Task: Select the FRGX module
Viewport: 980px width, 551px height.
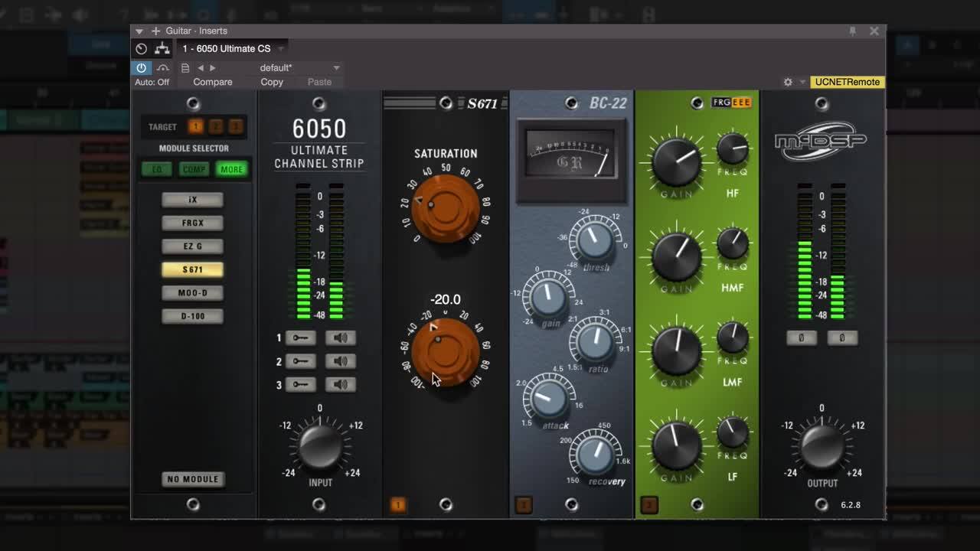Action: [x=192, y=223]
